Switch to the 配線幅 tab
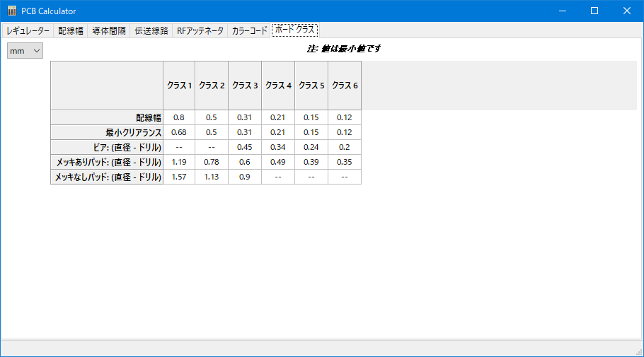The image size is (644, 357). pos(71,31)
